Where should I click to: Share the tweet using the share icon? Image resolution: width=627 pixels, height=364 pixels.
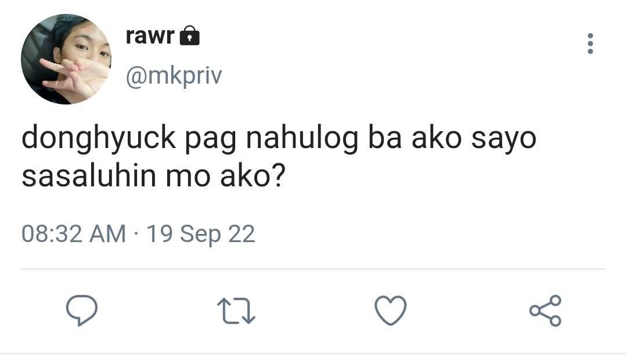[x=545, y=311]
